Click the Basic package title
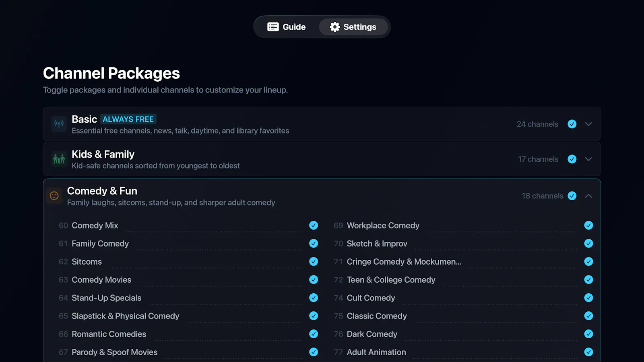Viewport: 644px width, 362px height. pyautogui.click(x=84, y=119)
